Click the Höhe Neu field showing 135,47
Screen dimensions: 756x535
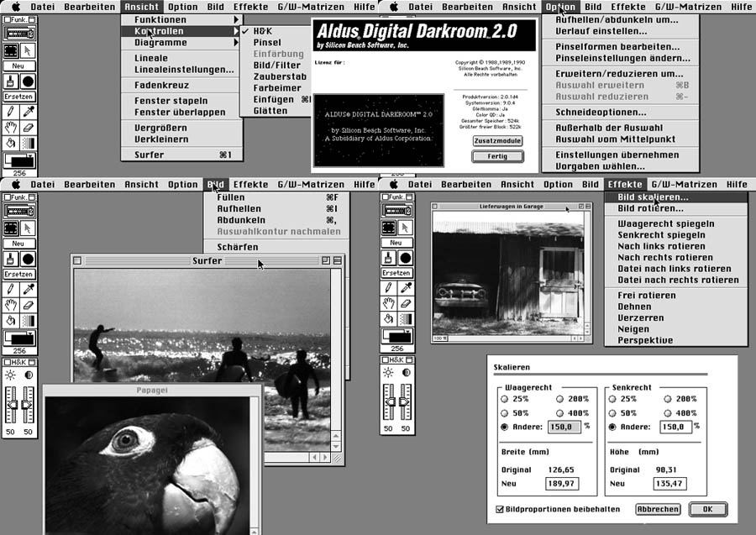click(x=669, y=484)
